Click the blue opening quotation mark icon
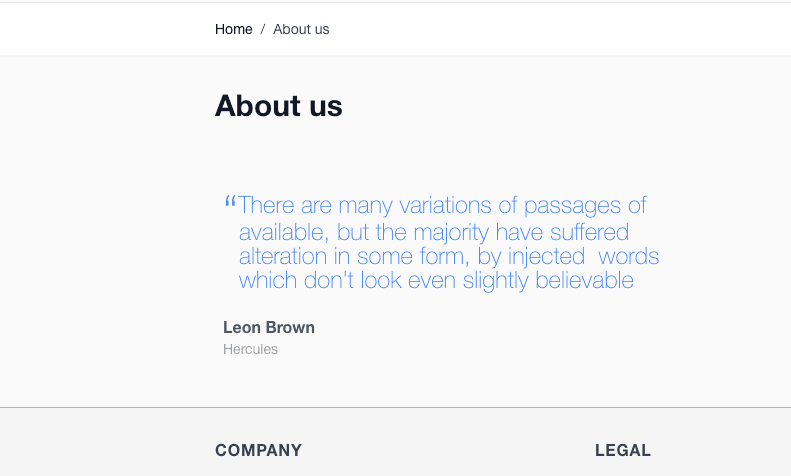Viewport: 791px width, 476px height. (229, 202)
